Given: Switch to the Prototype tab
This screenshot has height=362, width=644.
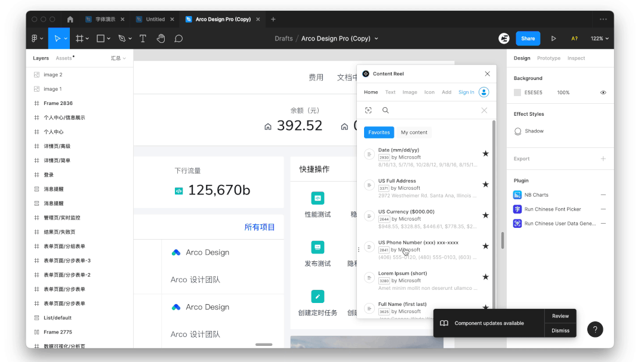Looking at the screenshot, I should click(x=549, y=58).
